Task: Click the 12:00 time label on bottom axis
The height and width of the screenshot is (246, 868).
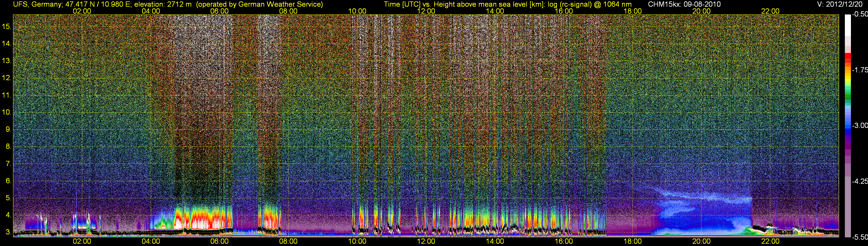Action: [426, 241]
